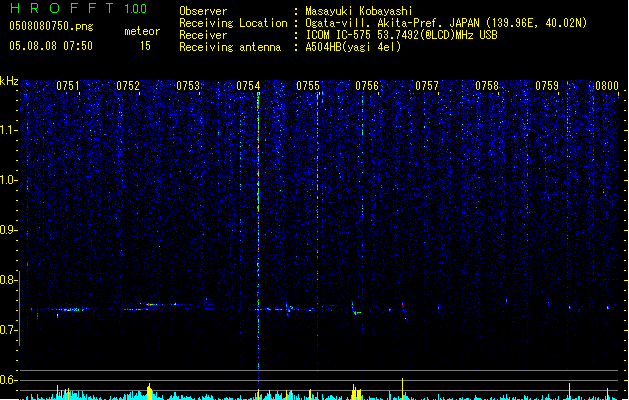The width and height of the screenshot is (629, 400).
Task: Click the 0755 time marker
Action: tap(308, 86)
